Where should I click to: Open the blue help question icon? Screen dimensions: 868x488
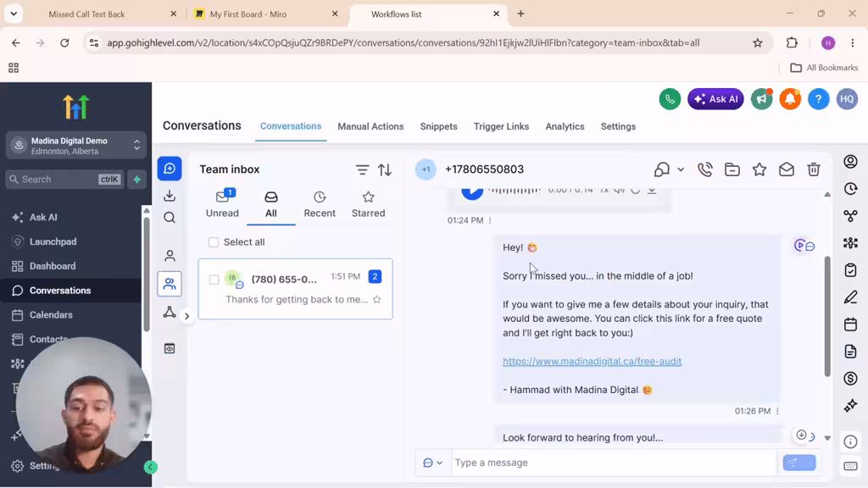tap(818, 99)
